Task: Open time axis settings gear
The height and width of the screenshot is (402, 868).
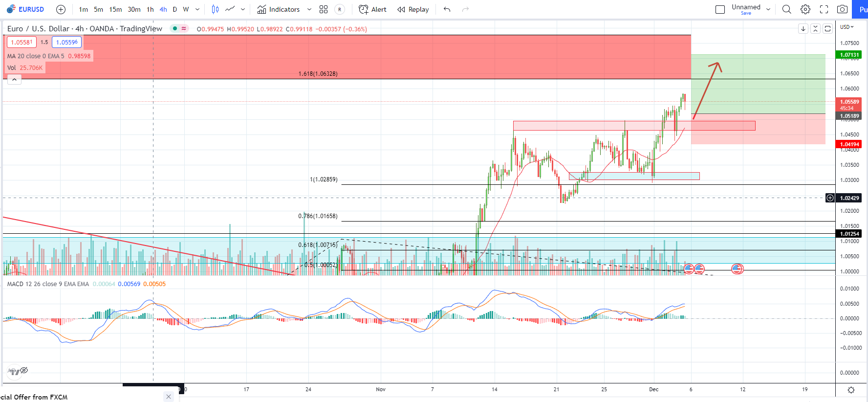Action: coord(851,390)
